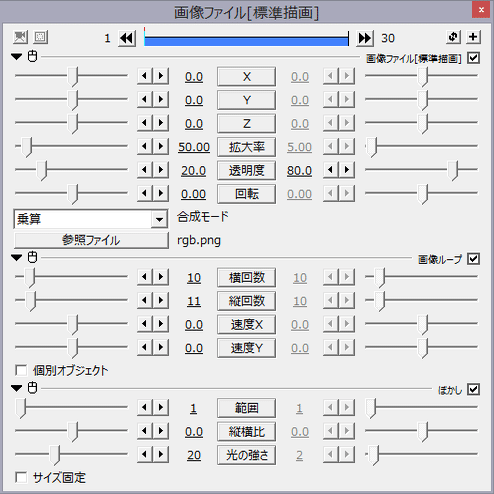494x494 pixels.
Task: Click the 拡大率 button
Action: [246, 147]
